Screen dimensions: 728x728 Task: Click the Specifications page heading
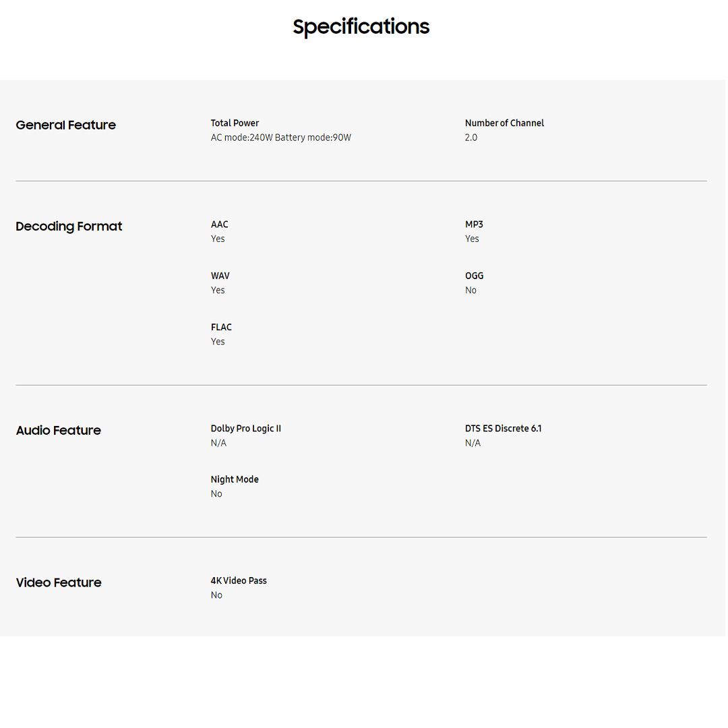(361, 27)
